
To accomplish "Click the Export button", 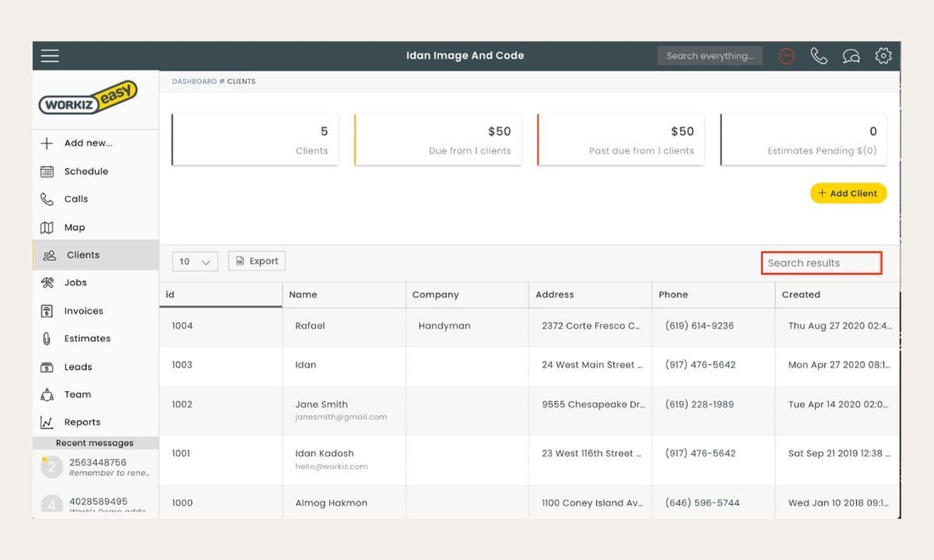I will tap(256, 261).
